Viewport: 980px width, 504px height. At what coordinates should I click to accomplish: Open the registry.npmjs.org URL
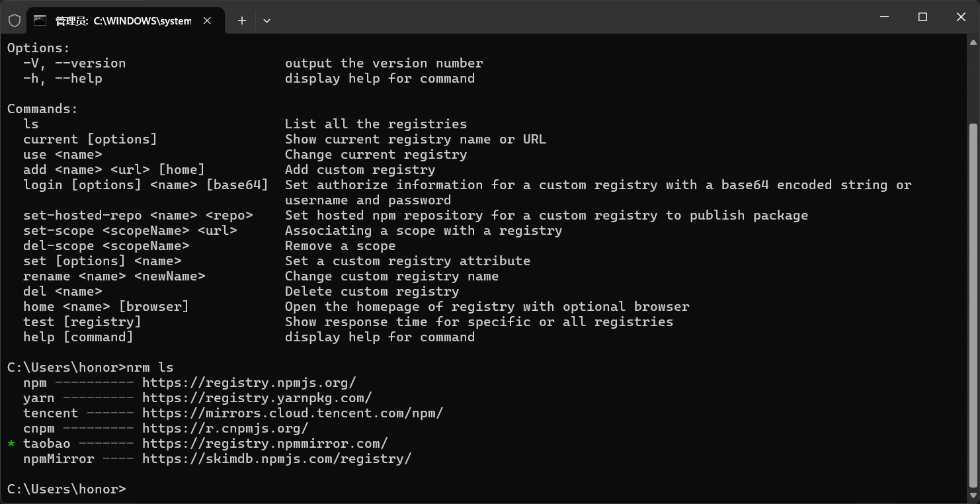pos(249,382)
